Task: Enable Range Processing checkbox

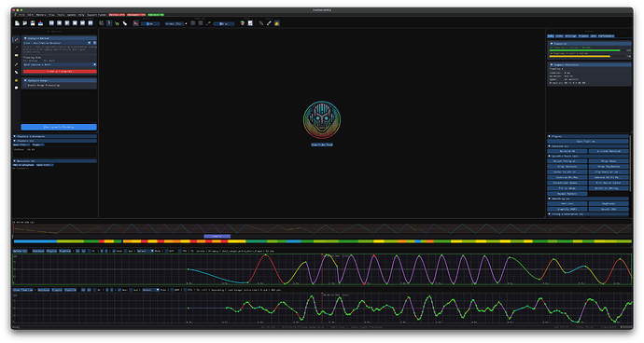Action: click(x=25, y=86)
